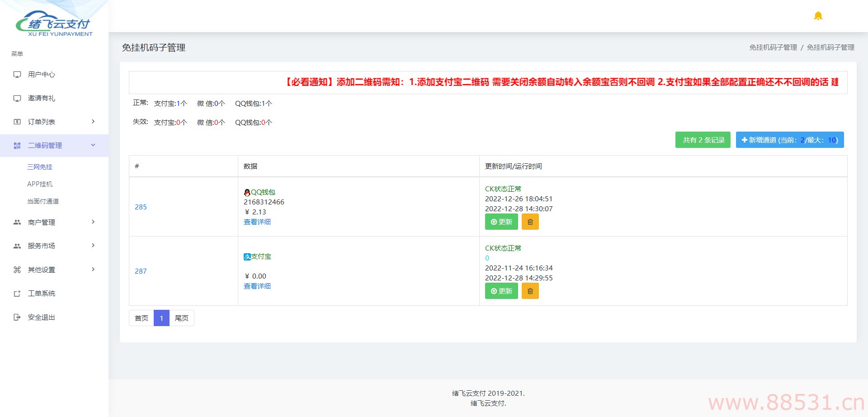The image size is (868, 417).
Task: Click the red 必看通知 scrolling notice
Action: tap(561, 82)
